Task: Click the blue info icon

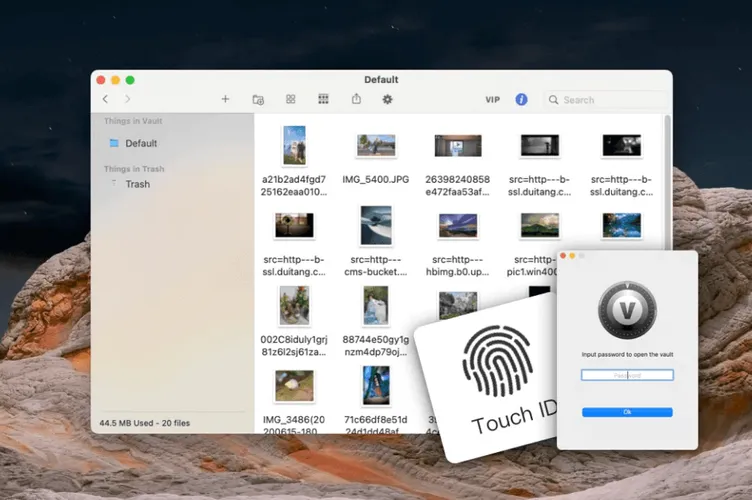Action: (521, 99)
